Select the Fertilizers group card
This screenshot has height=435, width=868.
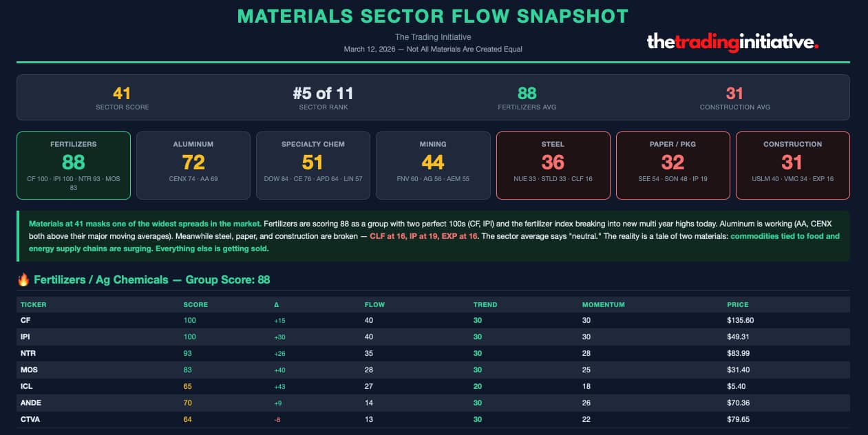[74, 165]
